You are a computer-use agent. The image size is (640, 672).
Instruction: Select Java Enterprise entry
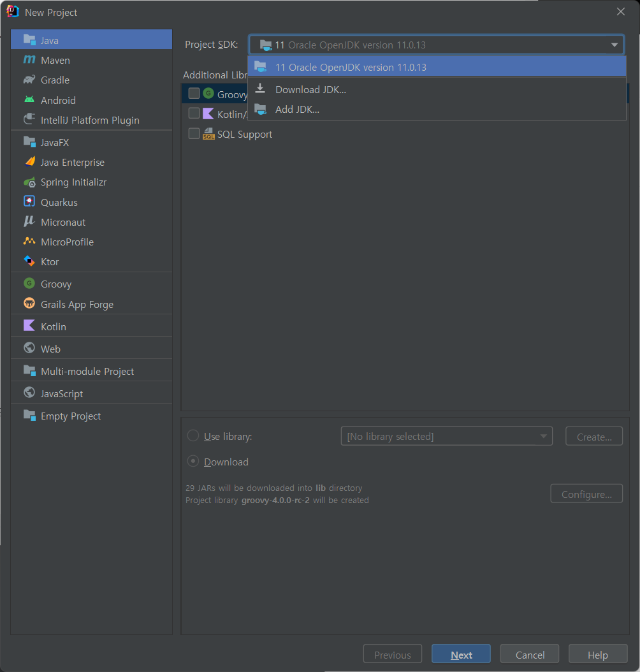point(91,163)
